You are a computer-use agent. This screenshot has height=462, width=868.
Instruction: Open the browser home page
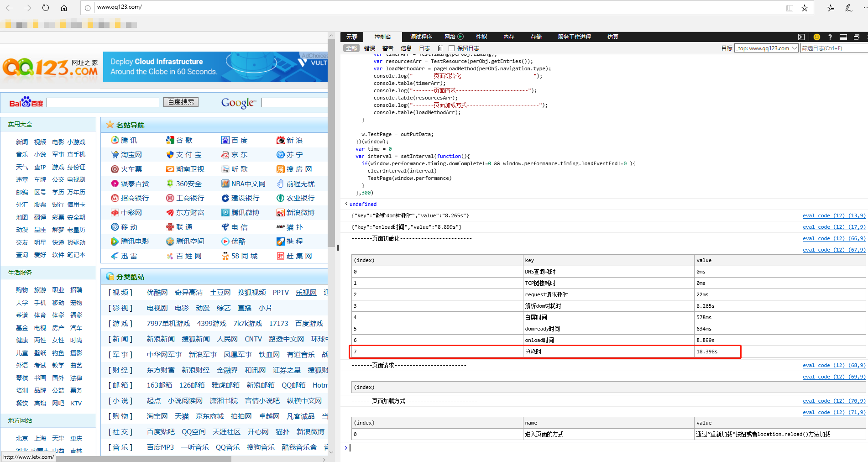tap(64, 8)
